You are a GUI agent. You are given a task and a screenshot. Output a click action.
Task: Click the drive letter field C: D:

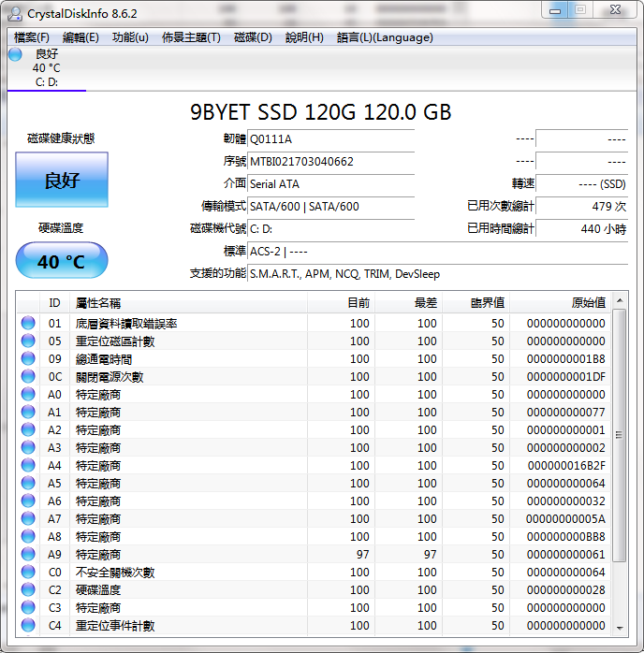(330, 229)
